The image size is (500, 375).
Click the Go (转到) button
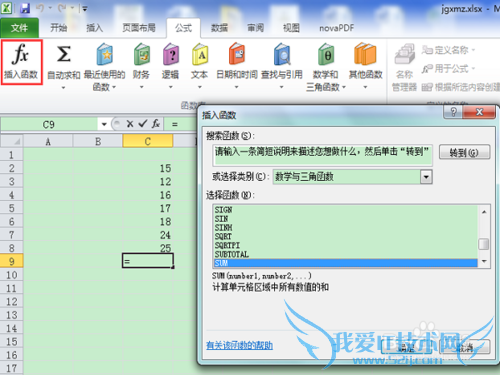(464, 152)
